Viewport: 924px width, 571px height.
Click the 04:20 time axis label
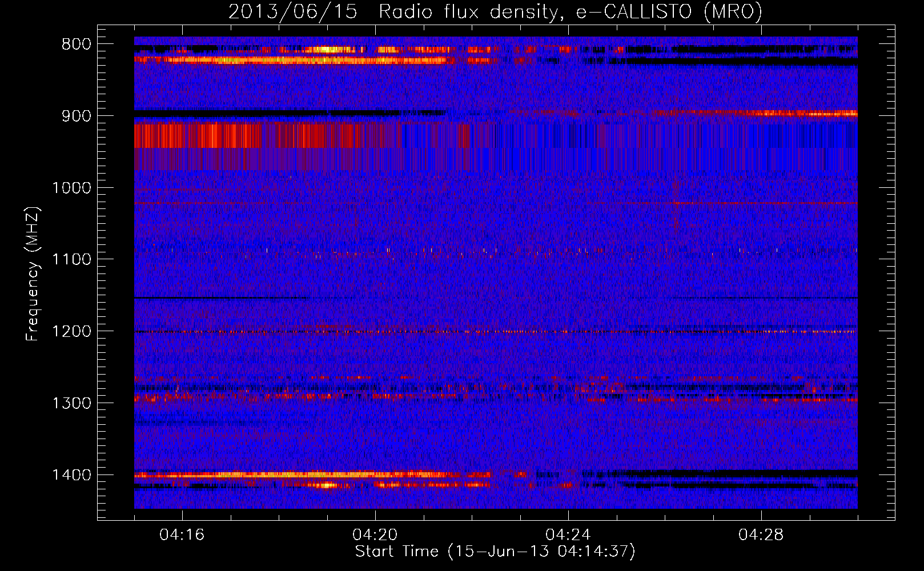pos(375,535)
